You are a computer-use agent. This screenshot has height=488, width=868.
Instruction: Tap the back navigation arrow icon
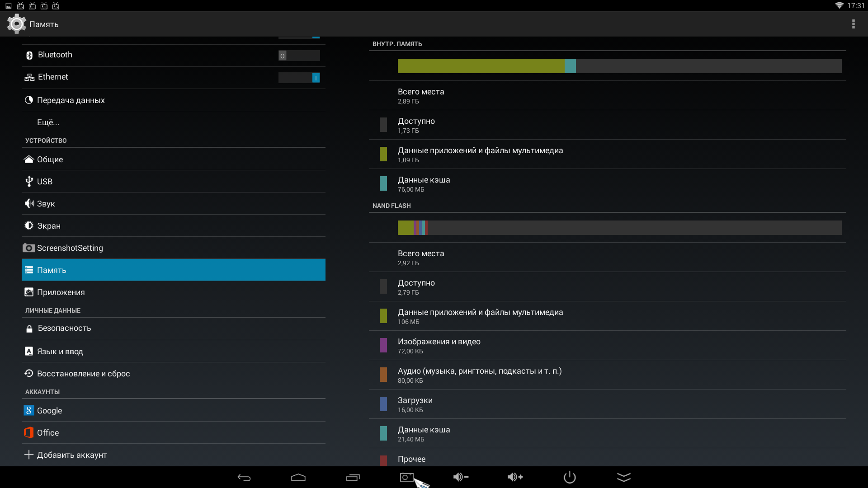pyautogui.click(x=244, y=478)
